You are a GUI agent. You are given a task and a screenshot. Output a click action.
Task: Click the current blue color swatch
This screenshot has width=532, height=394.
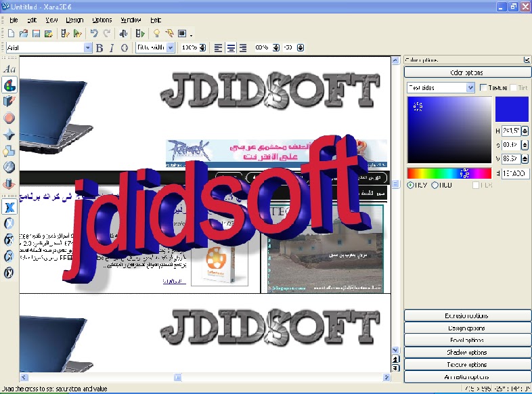click(x=512, y=109)
